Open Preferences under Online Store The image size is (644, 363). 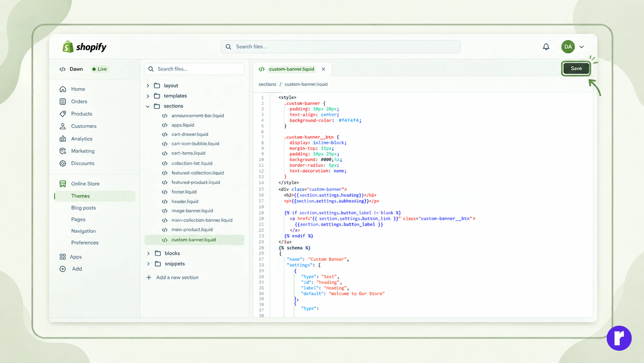click(x=85, y=243)
